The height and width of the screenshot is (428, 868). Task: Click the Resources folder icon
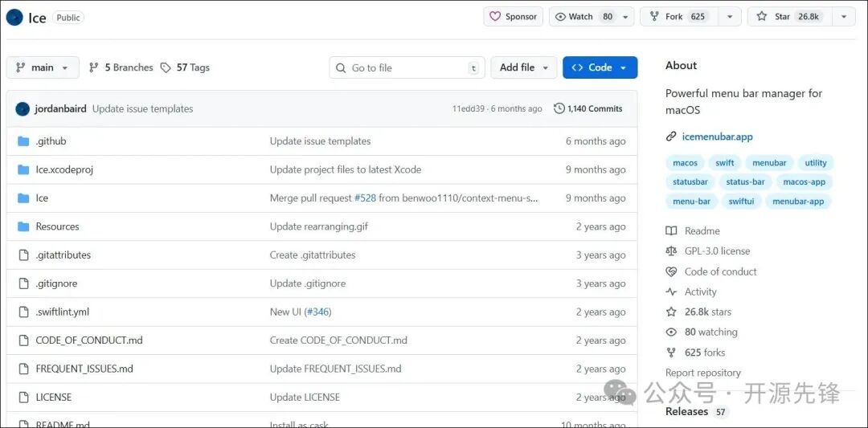pyautogui.click(x=23, y=226)
